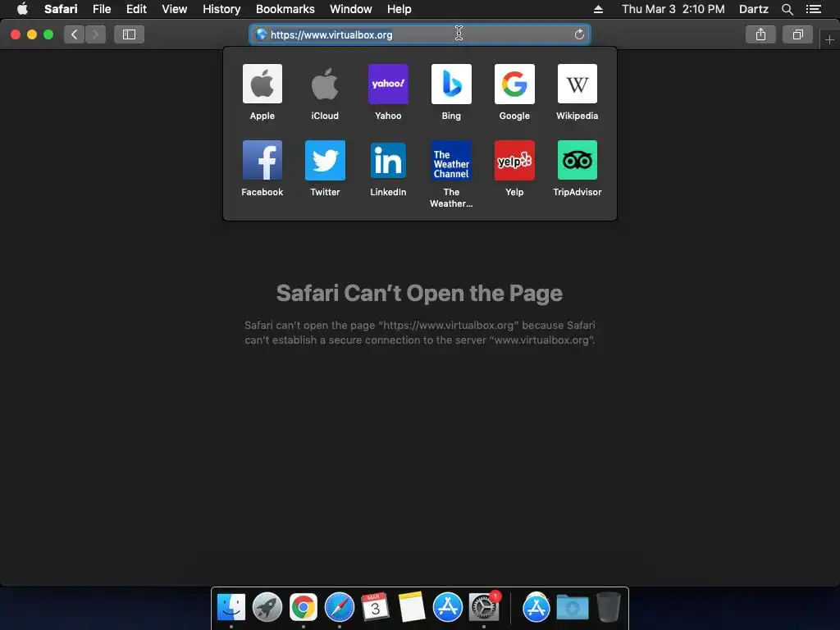Open the LinkedIn favorite tile
840x630 pixels.
(x=388, y=160)
